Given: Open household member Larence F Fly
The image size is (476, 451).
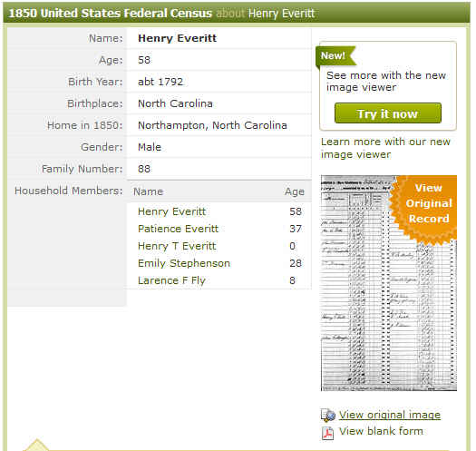Looking at the screenshot, I should click(171, 280).
